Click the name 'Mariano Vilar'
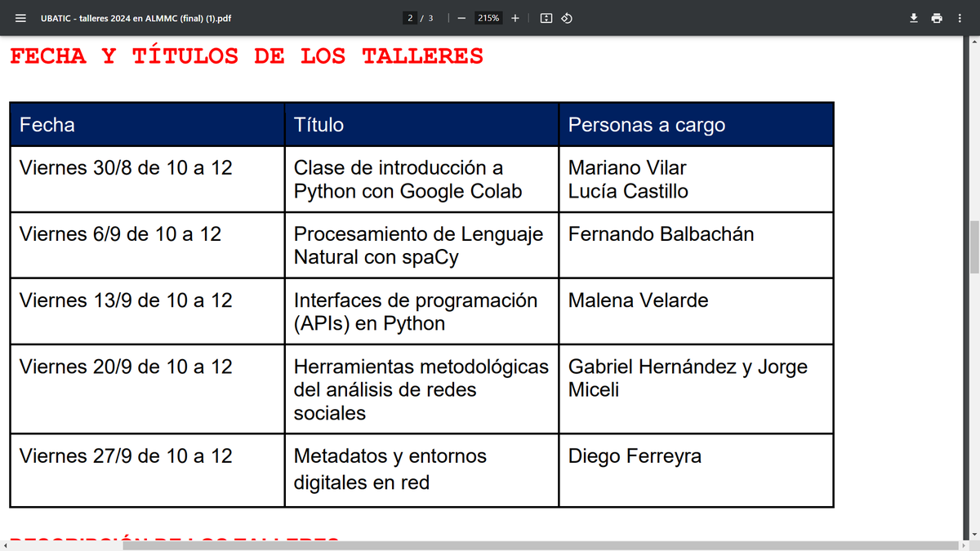 point(627,168)
